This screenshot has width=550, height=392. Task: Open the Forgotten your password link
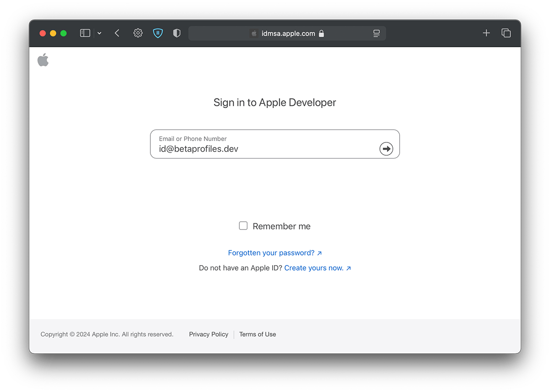point(275,253)
